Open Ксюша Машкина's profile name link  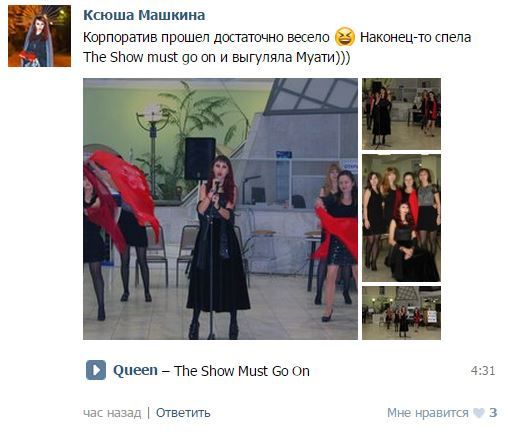(144, 15)
